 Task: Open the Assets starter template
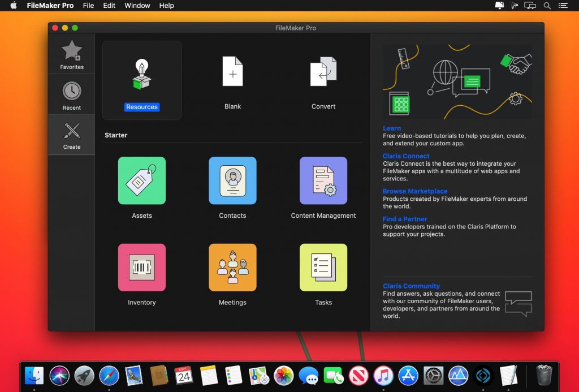pos(141,181)
